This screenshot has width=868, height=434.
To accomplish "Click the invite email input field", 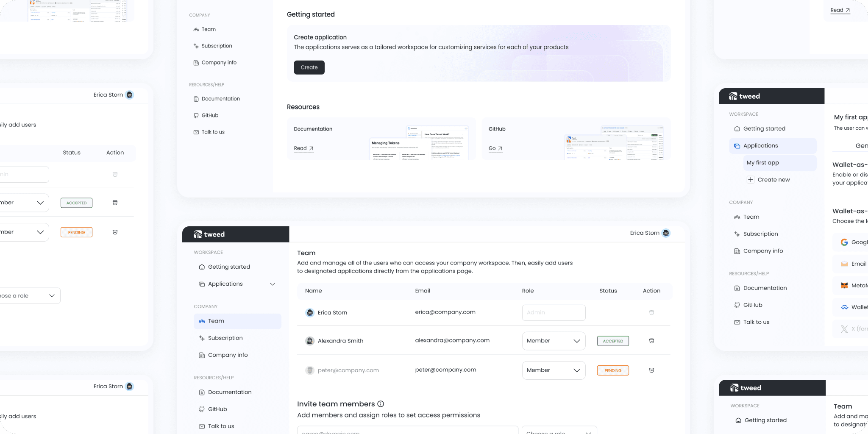I will coord(407,431).
